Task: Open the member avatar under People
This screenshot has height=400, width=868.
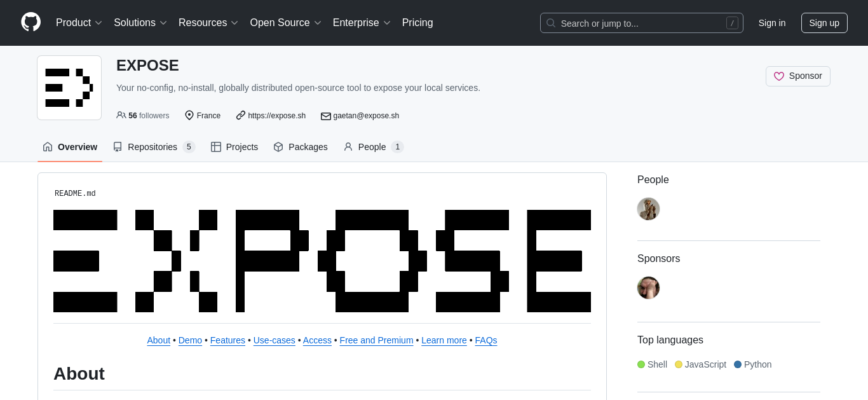Action: tap(649, 209)
